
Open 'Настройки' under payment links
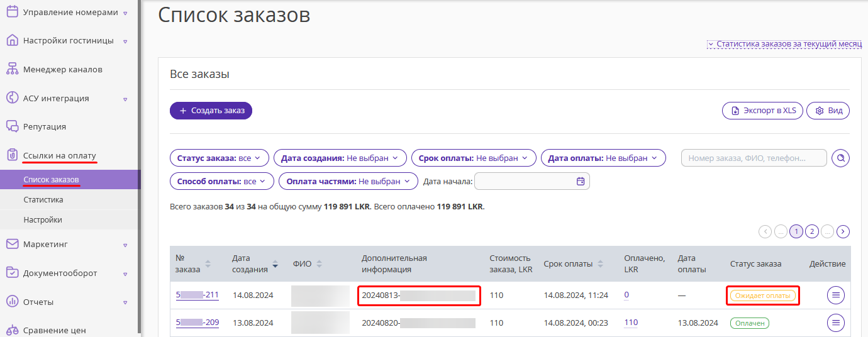43,220
